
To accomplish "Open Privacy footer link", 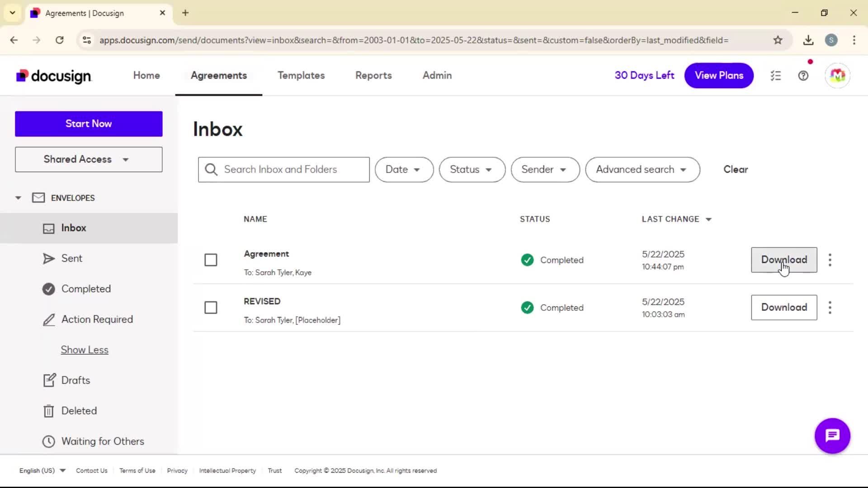I will (177, 471).
